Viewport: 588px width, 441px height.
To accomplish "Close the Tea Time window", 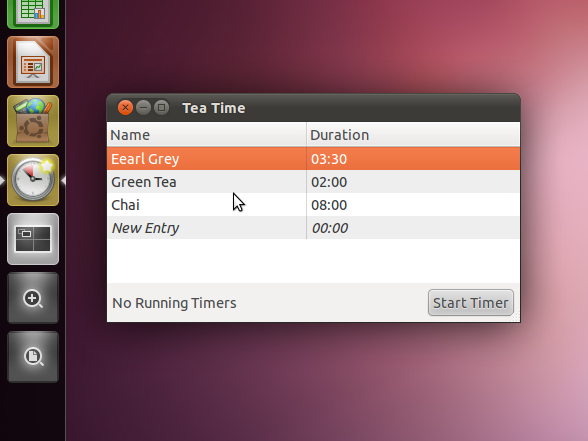I will pyautogui.click(x=125, y=108).
